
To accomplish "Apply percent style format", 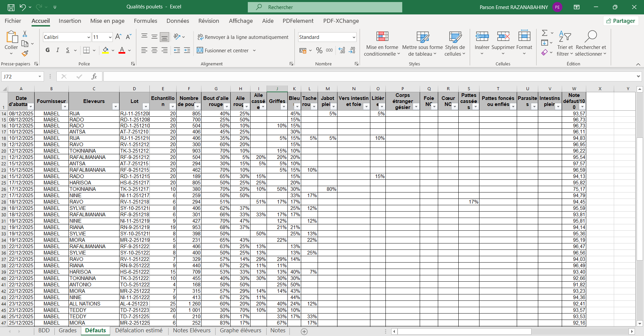I will click(319, 50).
